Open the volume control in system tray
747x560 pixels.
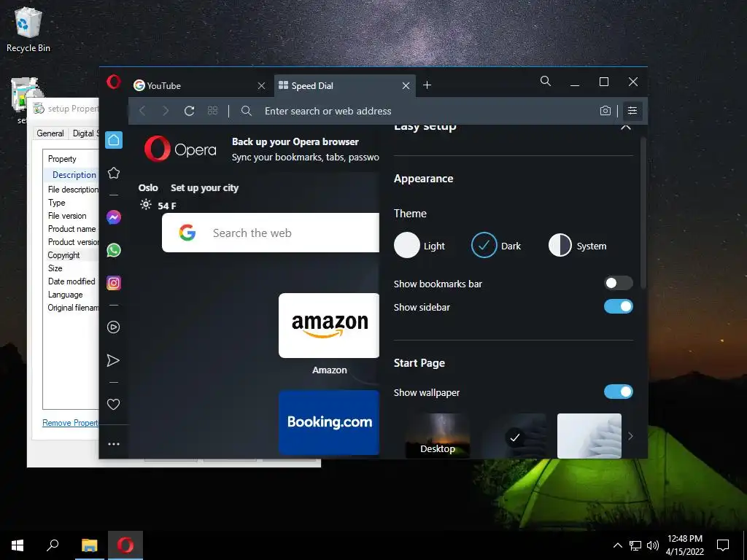tap(653, 545)
